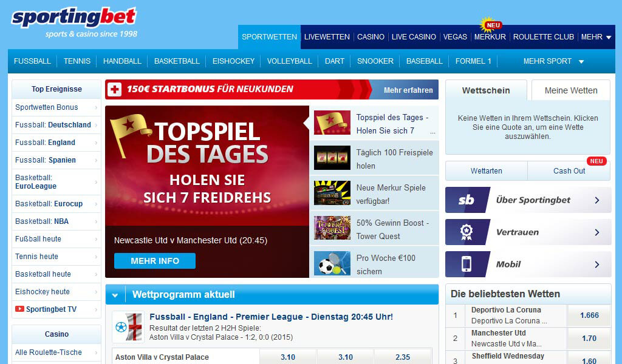The image size is (622, 364).
Task: Select the Wettschein tab
Action: pos(486,90)
